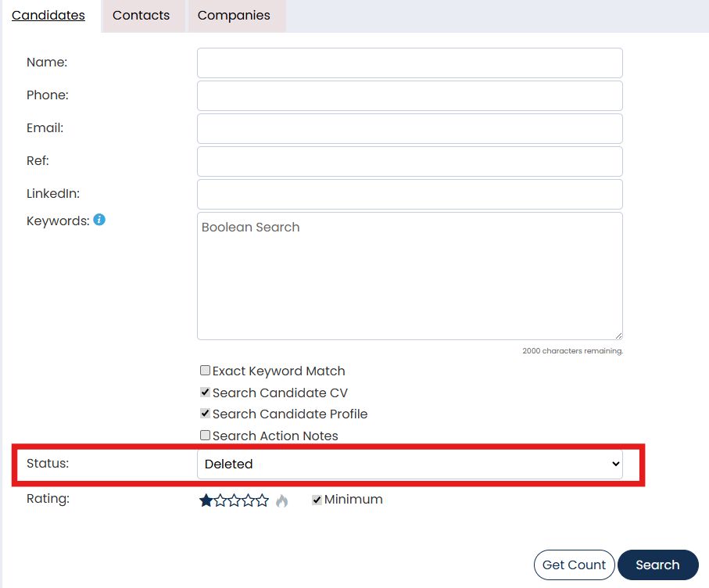Click the flame icon beside the stars

click(x=281, y=500)
